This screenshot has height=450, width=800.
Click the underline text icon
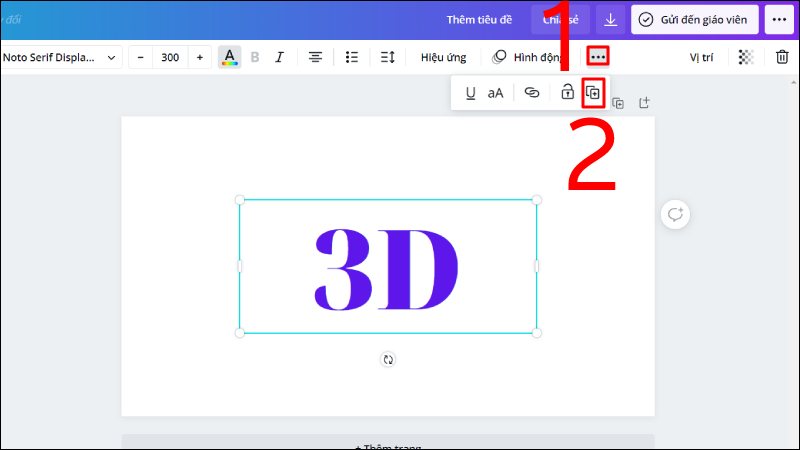(470, 93)
